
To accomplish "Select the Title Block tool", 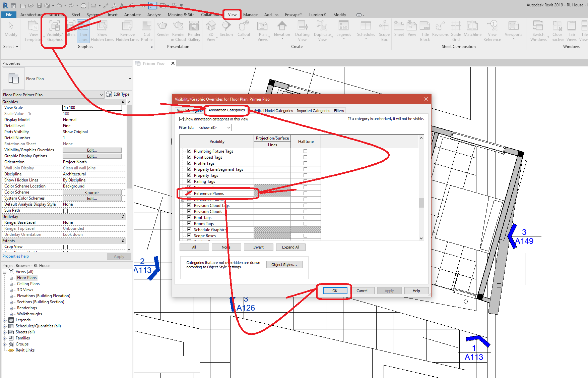I will click(425, 31).
